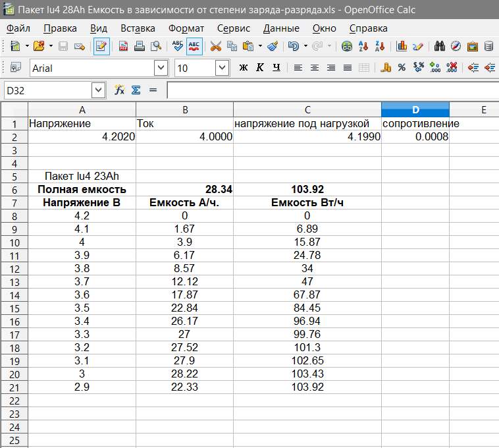Image resolution: width=499 pixels, height=448 pixels.
Task: Open the Gallery icon
Action: pyautogui.click(x=473, y=47)
